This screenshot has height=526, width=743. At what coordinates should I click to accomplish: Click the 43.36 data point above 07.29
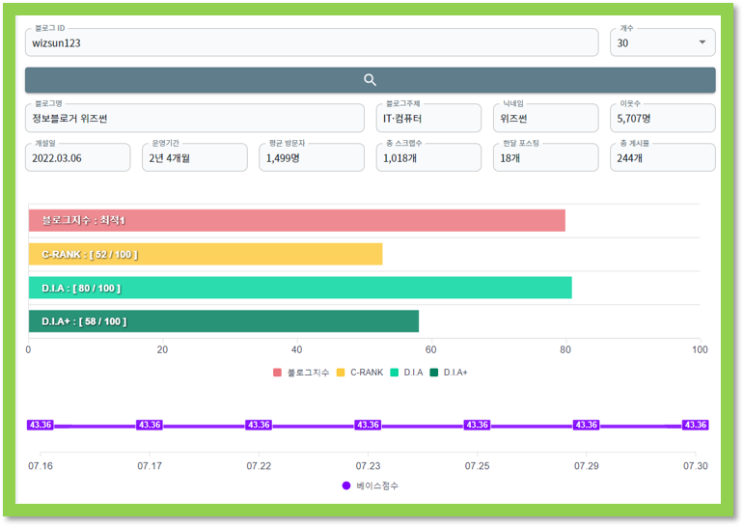(586, 425)
